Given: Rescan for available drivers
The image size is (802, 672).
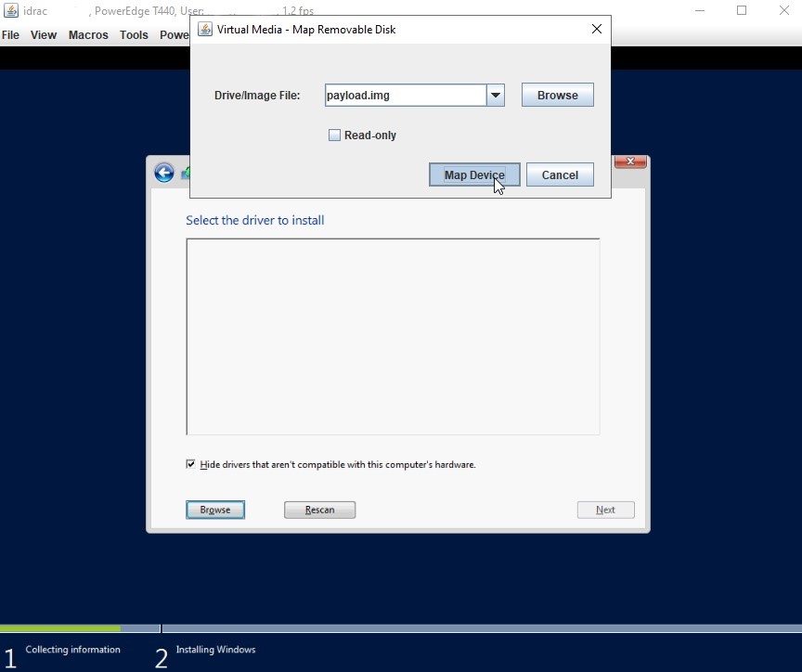Looking at the screenshot, I should (319, 509).
